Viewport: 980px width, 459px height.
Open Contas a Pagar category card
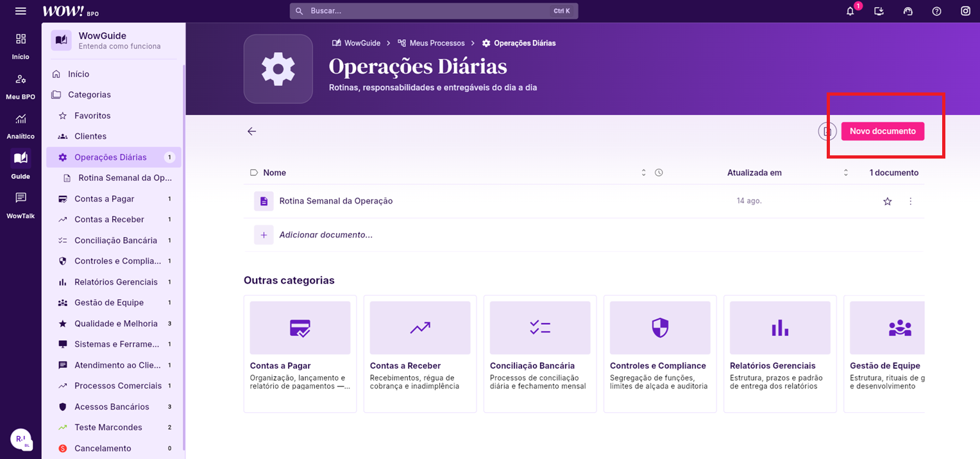(x=300, y=354)
